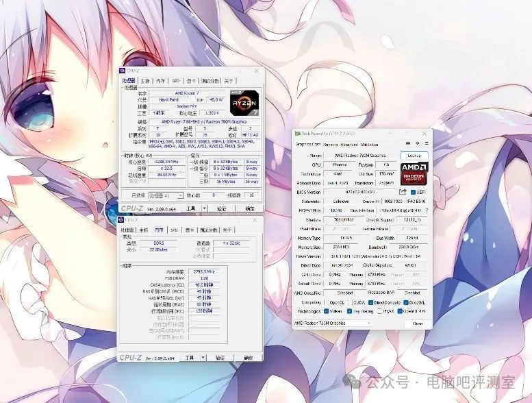The width and height of the screenshot is (532, 403).
Task: Click the 32 GBytes memory size value
Action: (x=158, y=249)
